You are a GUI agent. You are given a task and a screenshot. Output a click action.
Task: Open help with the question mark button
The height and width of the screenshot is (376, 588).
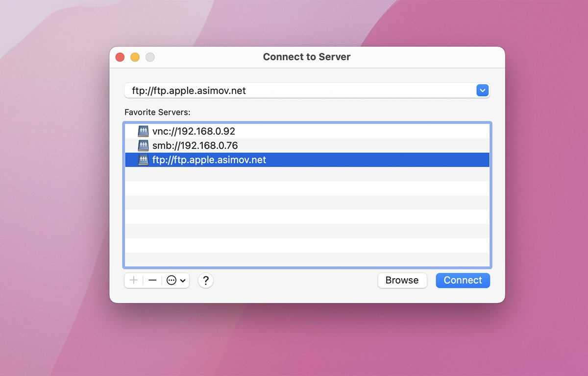(206, 281)
